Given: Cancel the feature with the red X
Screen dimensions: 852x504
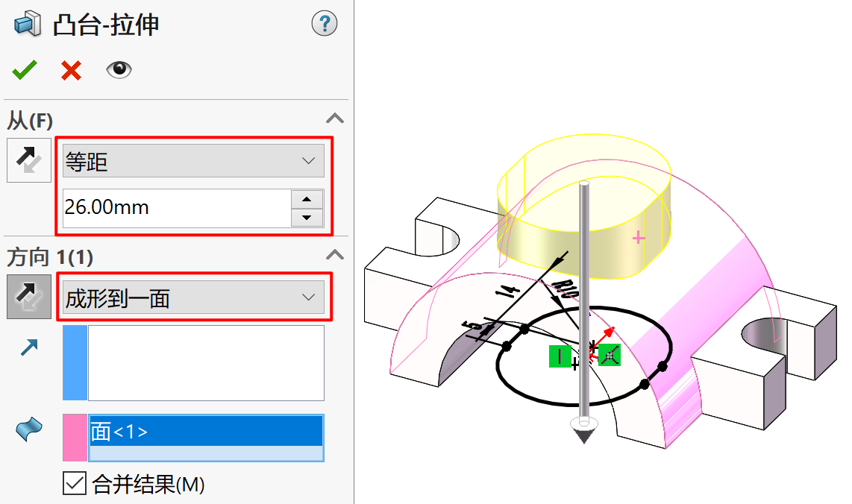Looking at the screenshot, I should pos(71,71).
